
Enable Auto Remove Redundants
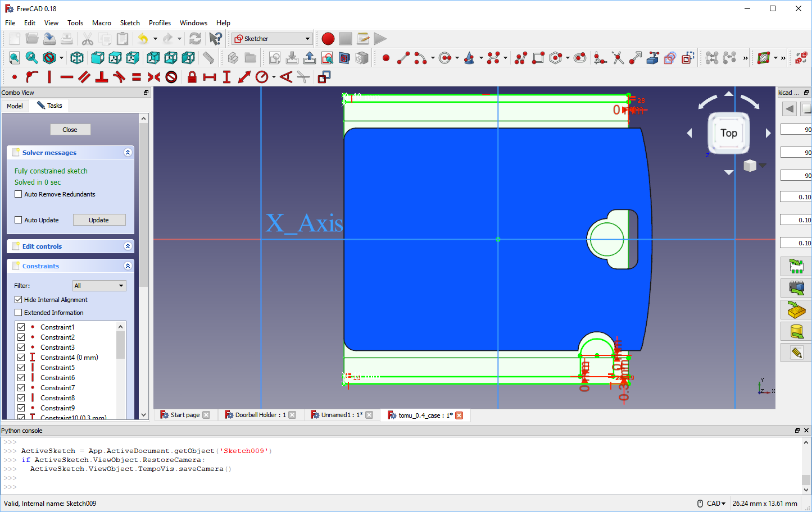[18, 194]
